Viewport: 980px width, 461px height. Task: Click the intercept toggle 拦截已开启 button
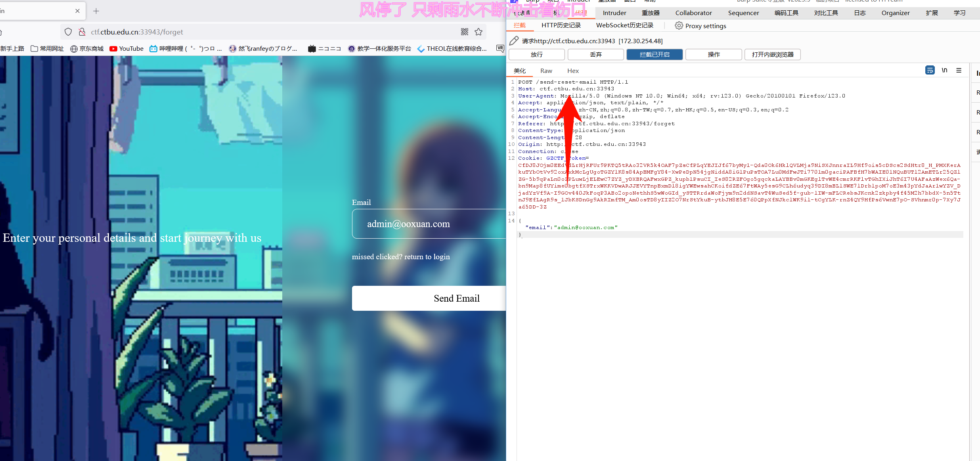pos(655,54)
